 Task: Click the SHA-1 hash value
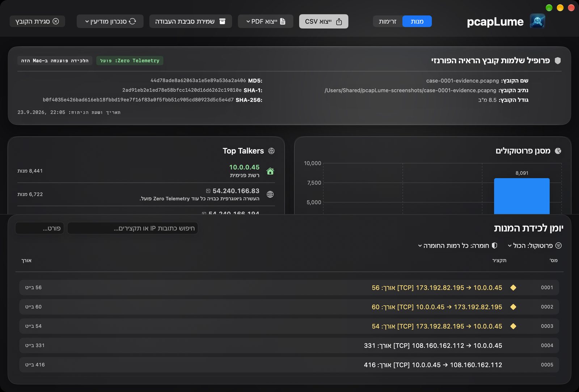coord(182,90)
